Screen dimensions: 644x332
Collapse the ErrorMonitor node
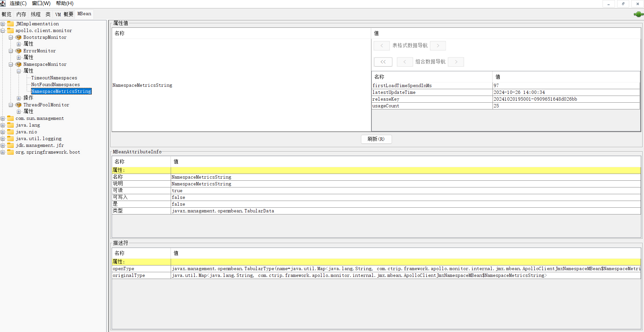[x=11, y=51]
